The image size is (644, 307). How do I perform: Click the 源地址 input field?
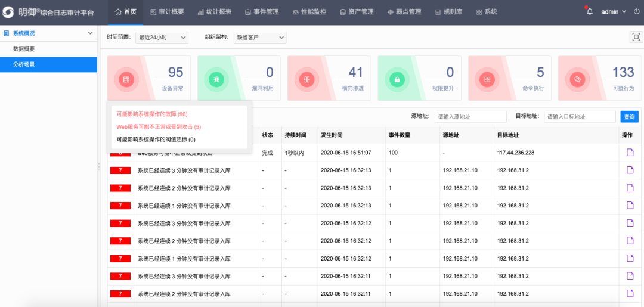470,117
